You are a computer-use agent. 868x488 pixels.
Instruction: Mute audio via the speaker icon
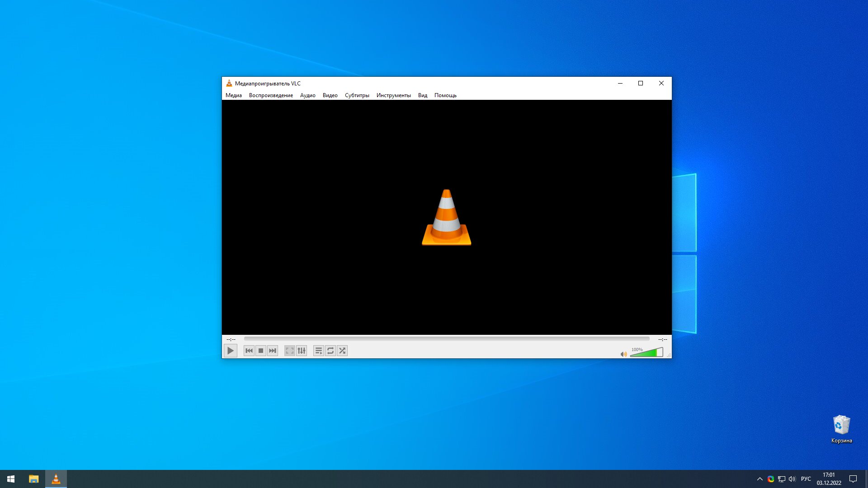click(x=624, y=354)
